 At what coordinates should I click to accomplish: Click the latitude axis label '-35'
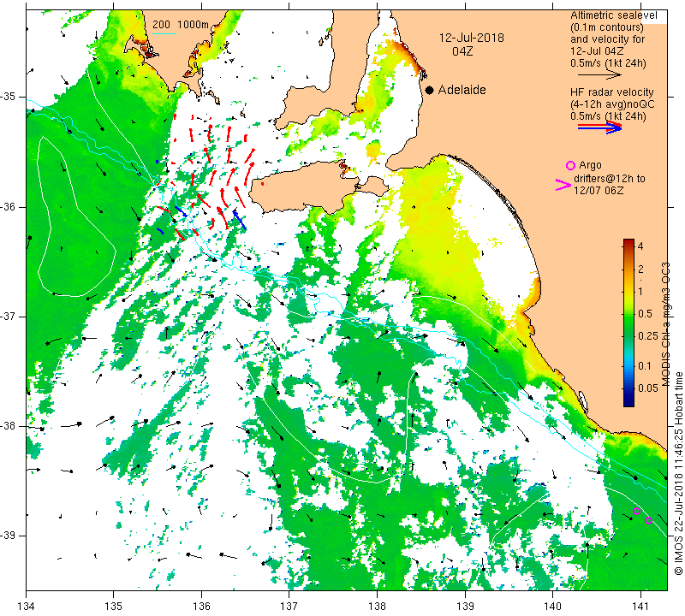click(8, 97)
